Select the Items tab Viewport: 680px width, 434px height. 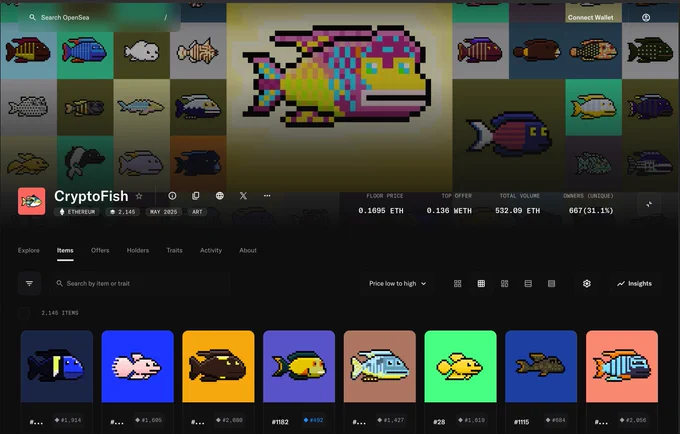click(x=65, y=250)
